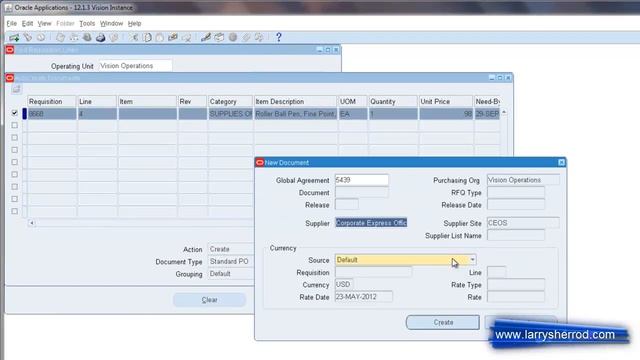Open the Action list showing Create
640x360 pixels.
pos(231,249)
